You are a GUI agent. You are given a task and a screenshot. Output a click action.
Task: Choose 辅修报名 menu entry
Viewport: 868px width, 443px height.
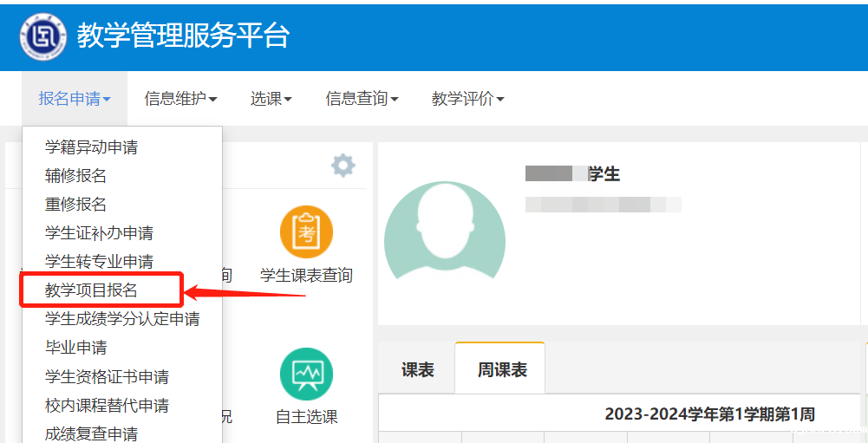point(76,176)
